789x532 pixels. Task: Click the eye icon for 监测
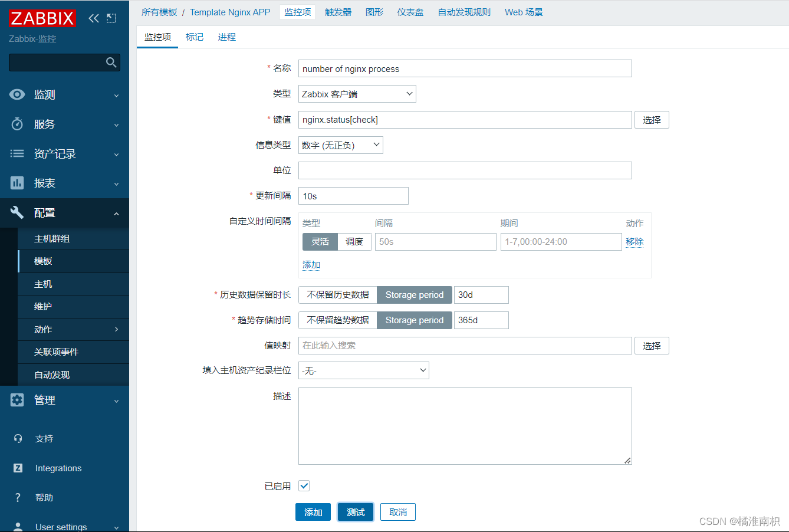[x=17, y=94]
